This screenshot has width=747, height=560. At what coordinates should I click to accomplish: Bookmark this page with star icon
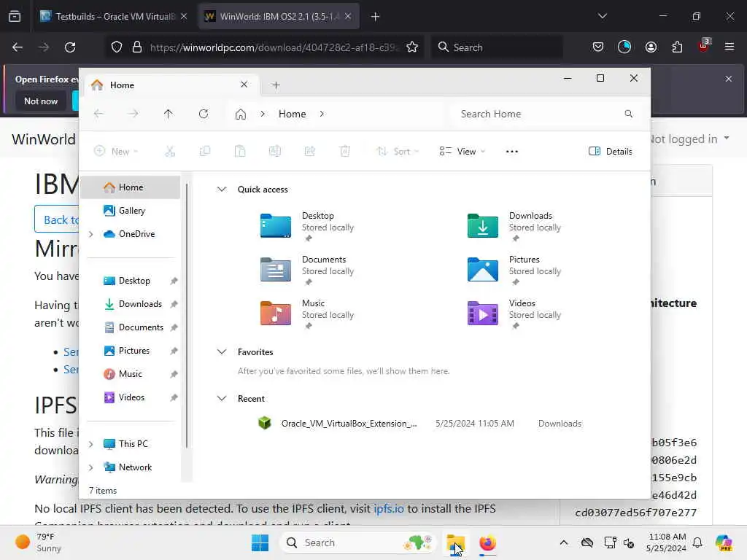click(x=412, y=47)
